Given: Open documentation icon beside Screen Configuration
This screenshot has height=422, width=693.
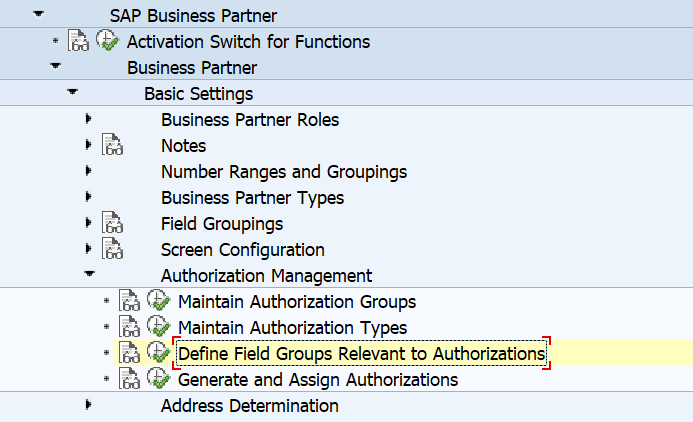Looking at the screenshot, I should click(x=112, y=248).
